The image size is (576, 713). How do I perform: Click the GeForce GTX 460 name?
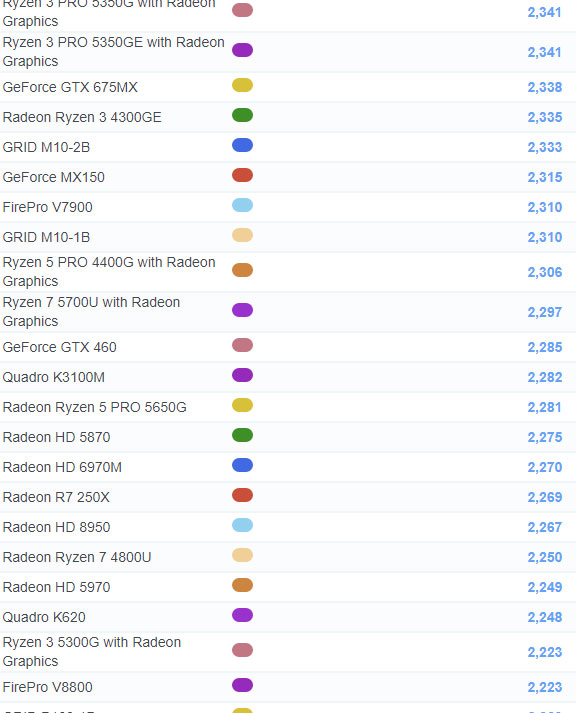[60, 347]
